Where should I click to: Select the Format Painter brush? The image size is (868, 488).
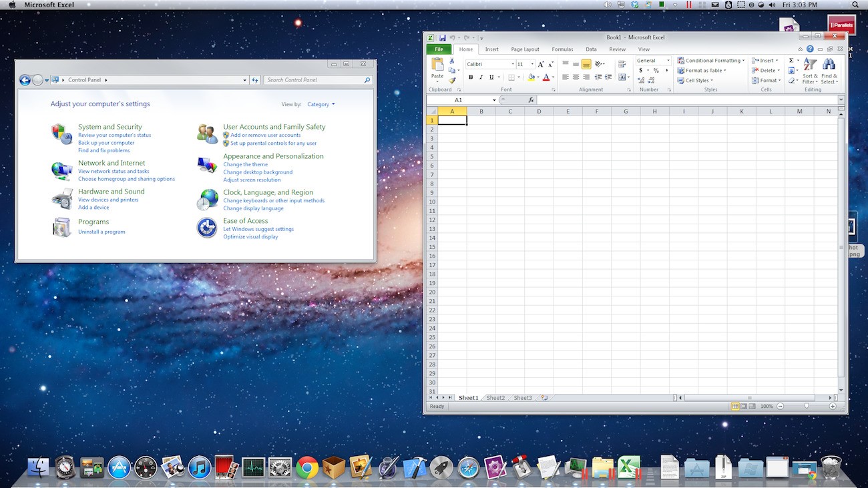[x=452, y=80]
